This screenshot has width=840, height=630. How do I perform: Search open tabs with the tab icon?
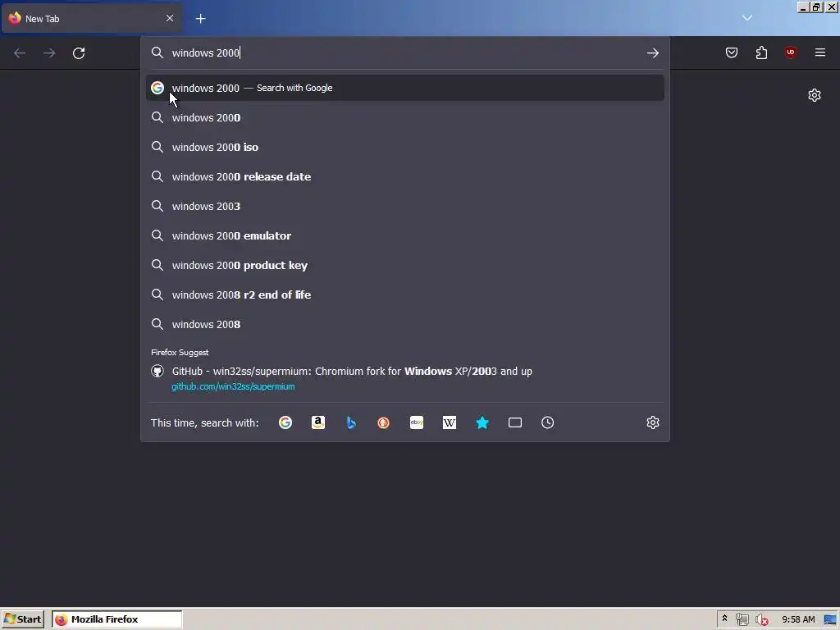[515, 422]
